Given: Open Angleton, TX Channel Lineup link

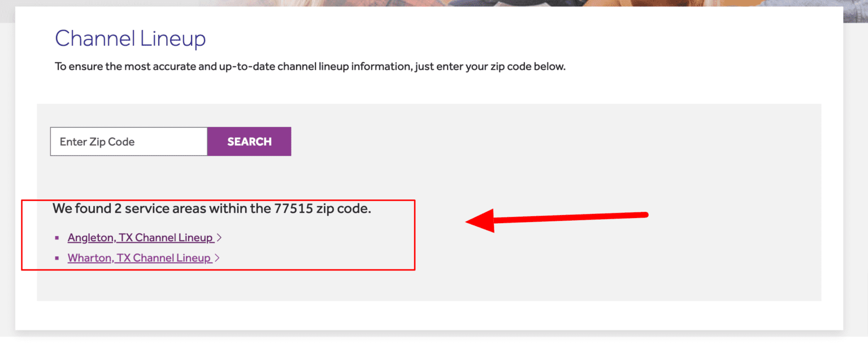Looking at the screenshot, I should click(141, 238).
